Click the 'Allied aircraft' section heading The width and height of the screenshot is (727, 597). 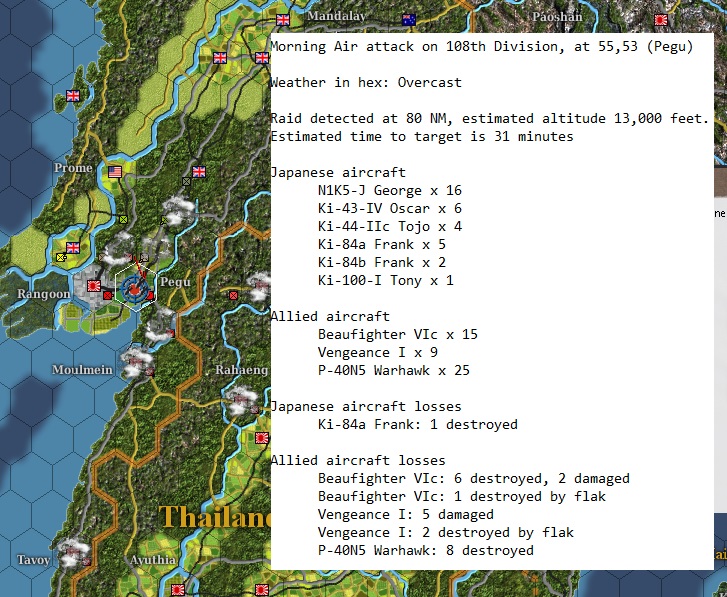[x=330, y=317]
